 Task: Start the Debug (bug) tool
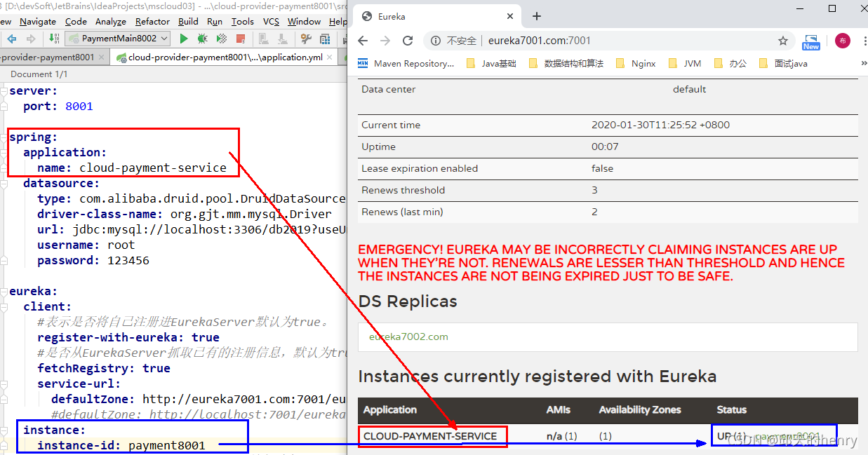pyautogui.click(x=202, y=39)
